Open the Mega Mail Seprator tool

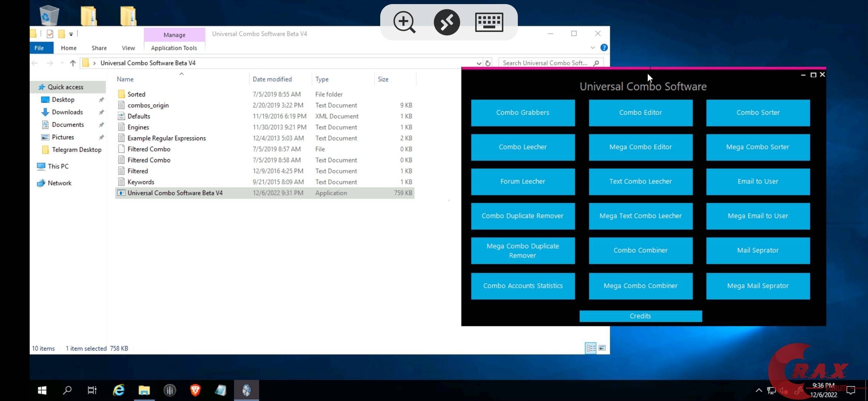pos(757,286)
